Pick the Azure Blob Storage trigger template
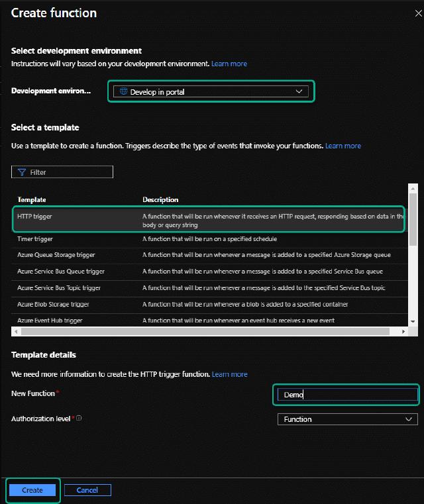This screenshot has height=504, width=424. tap(54, 305)
